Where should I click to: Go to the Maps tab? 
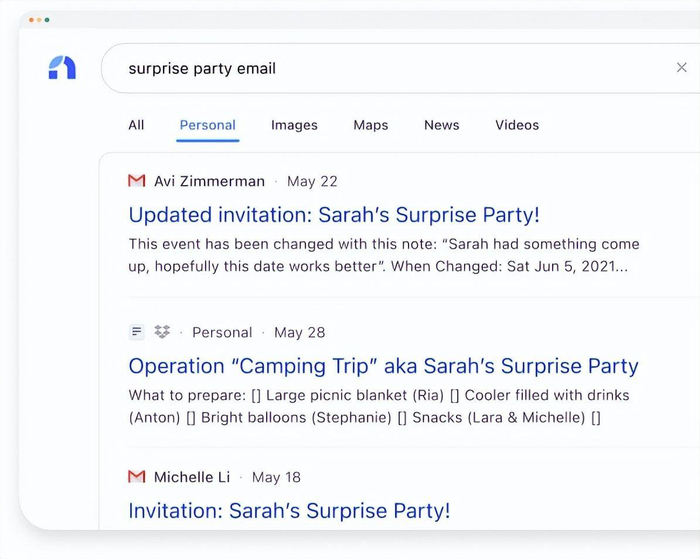point(371,125)
